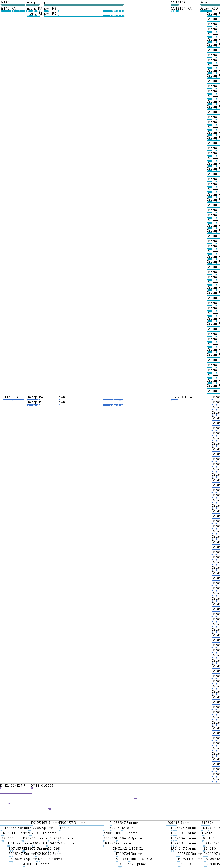Click the pwn gene label
This screenshot has width=220, height=868.
[x=47, y=2]
